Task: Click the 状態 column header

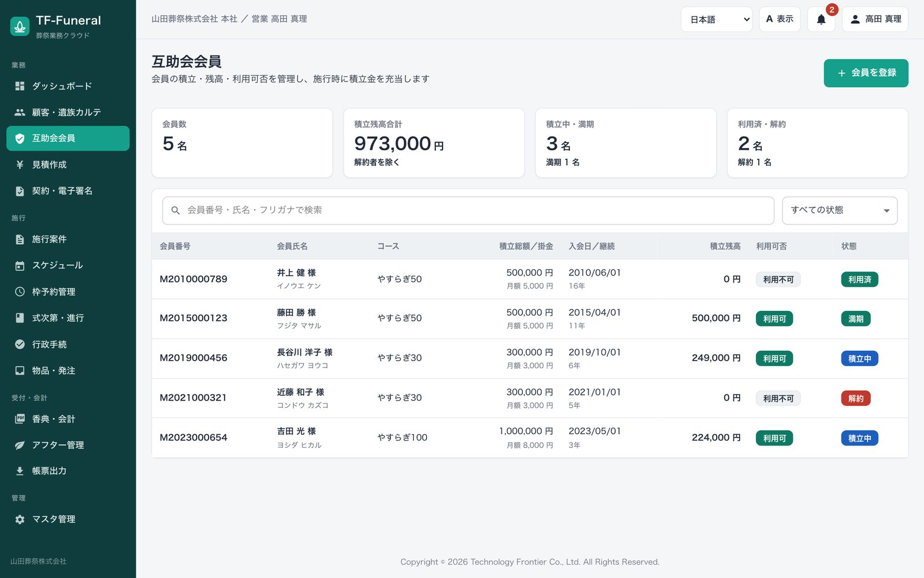Action: (x=849, y=246)
